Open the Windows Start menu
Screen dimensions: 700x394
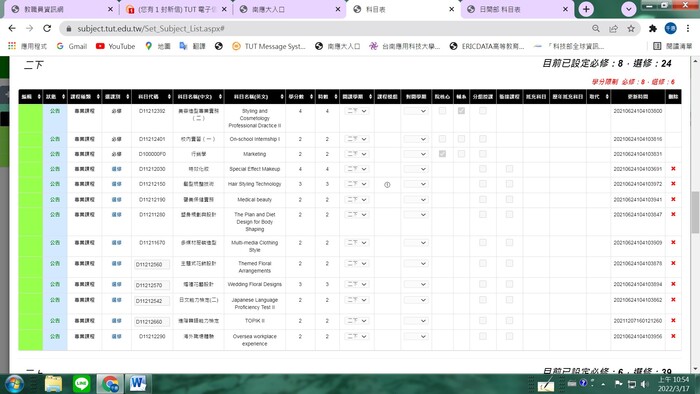pos(14,384)
